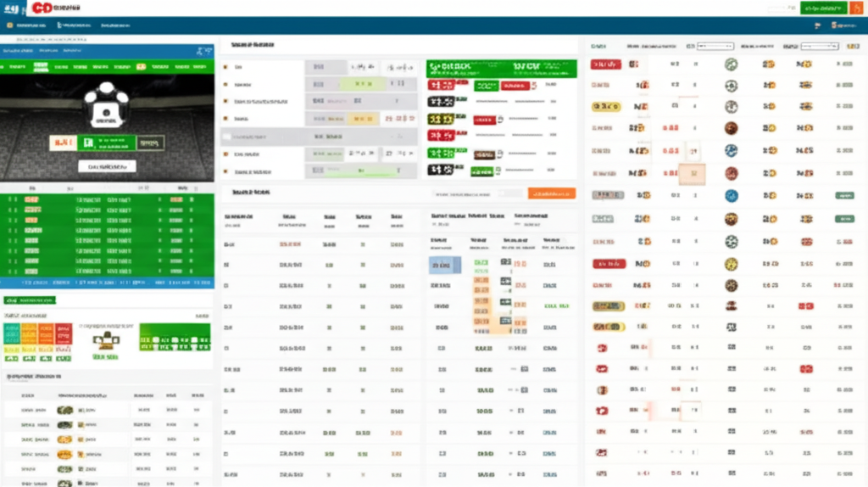Select the yellow badge tab in green tab strip

(x=140, y=66)
